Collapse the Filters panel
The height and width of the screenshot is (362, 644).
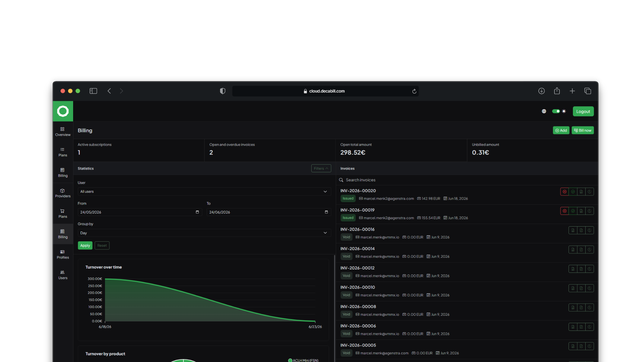click(321, 168)
